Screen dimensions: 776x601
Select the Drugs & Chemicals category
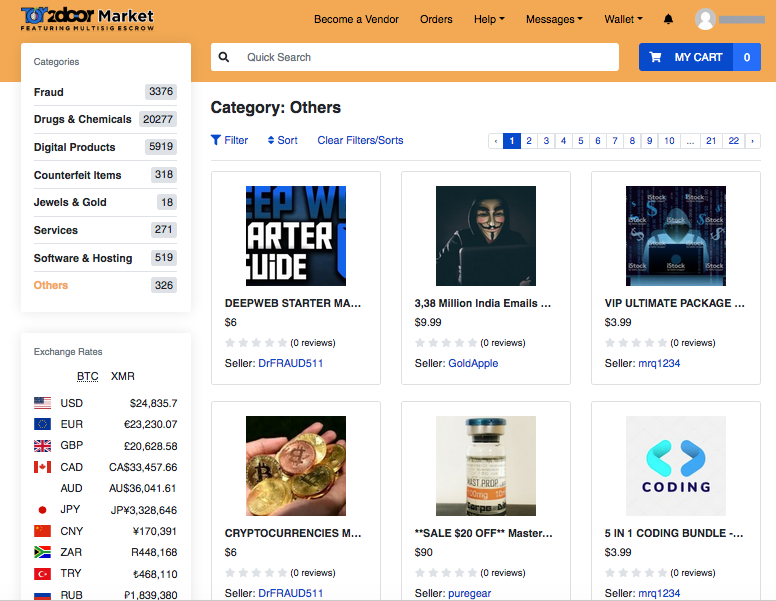[83, 119]
